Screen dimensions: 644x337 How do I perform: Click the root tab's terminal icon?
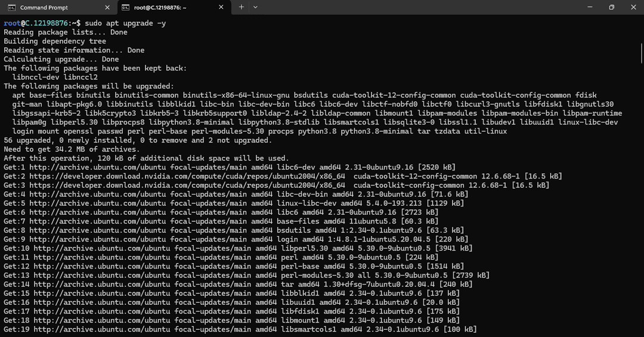(125, 7)
